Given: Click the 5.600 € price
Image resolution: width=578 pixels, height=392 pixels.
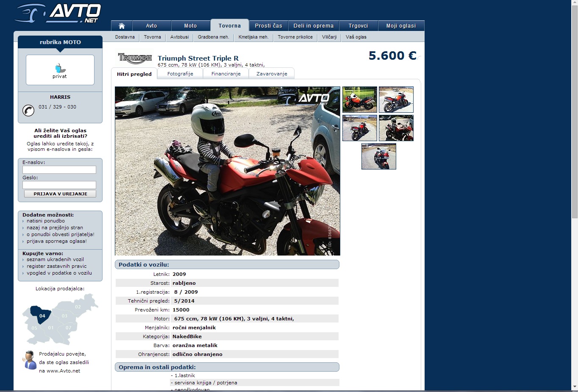Looking at the screenshot, I should (x=392, y=56).
